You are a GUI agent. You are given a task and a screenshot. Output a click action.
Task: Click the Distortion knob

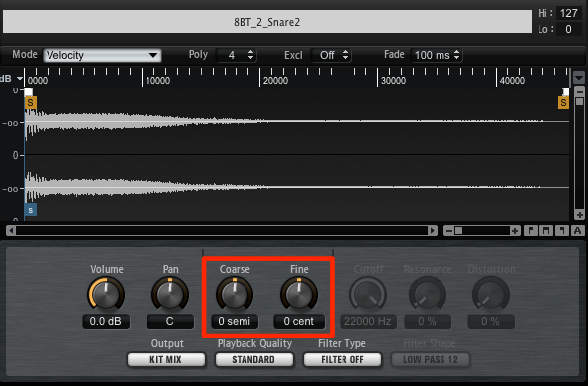(491, 295)
